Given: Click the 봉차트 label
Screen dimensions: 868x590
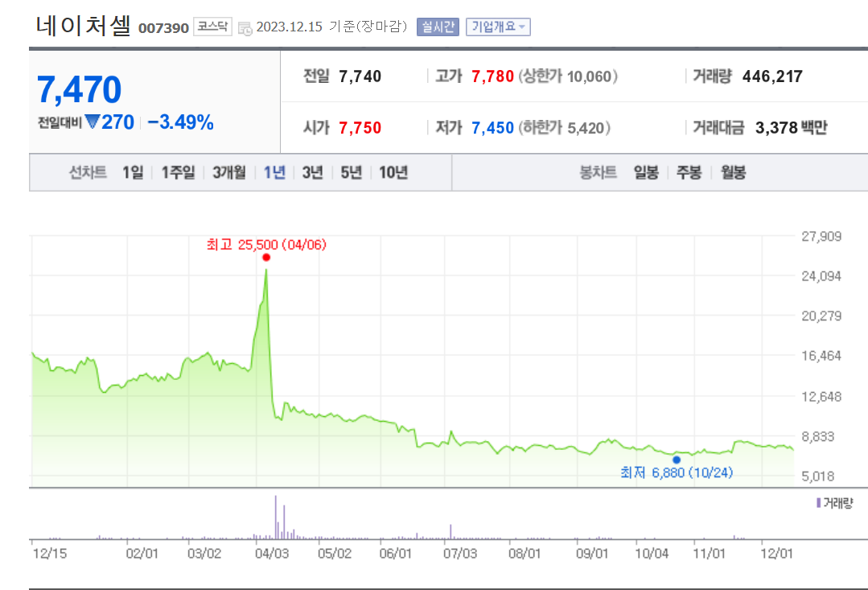Looking at the screenshot, I should (x=598, y=172).
